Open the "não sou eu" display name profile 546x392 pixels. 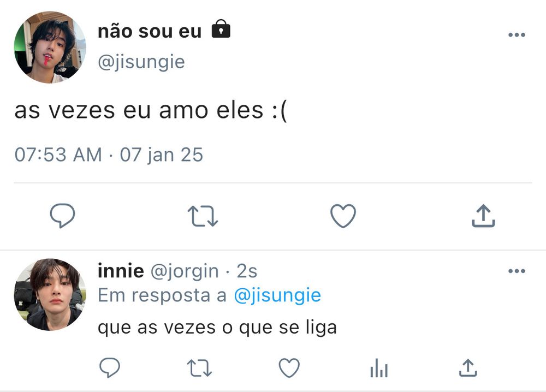pyautogui.click(x=150, y=32)
